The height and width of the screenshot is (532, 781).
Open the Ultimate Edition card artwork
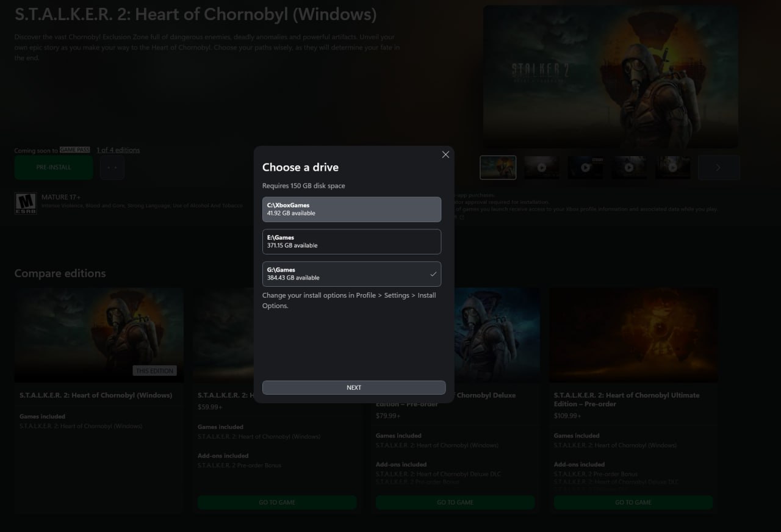[x=633, y=335]
